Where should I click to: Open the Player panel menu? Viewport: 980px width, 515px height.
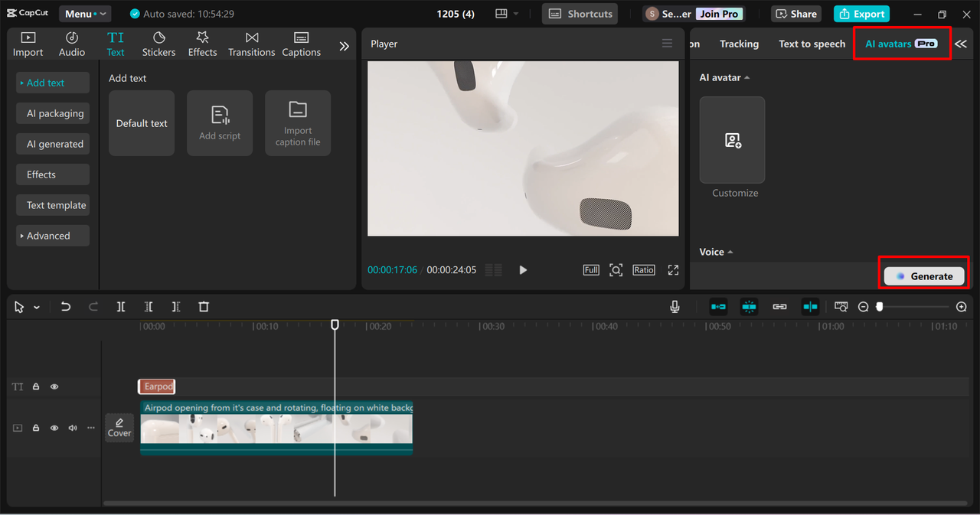(x=667, y=44)
